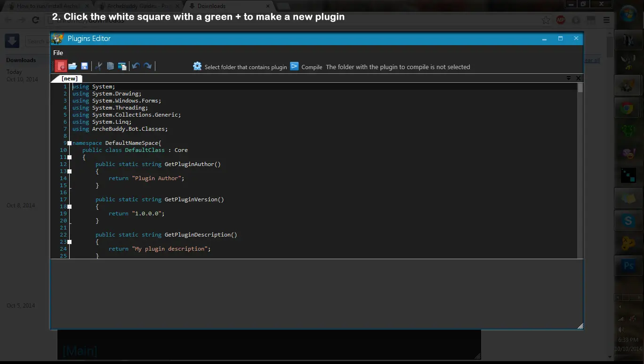This screenshot has height=364, width=644.
Task: Open the document tab list dropdown arrow
Action: [x=569, y=78]
